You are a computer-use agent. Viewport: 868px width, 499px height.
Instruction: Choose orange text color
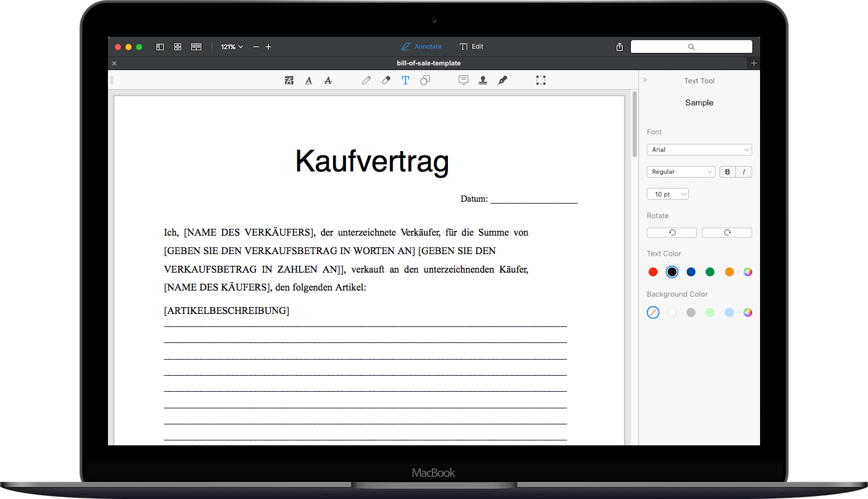tap(729, 272)
